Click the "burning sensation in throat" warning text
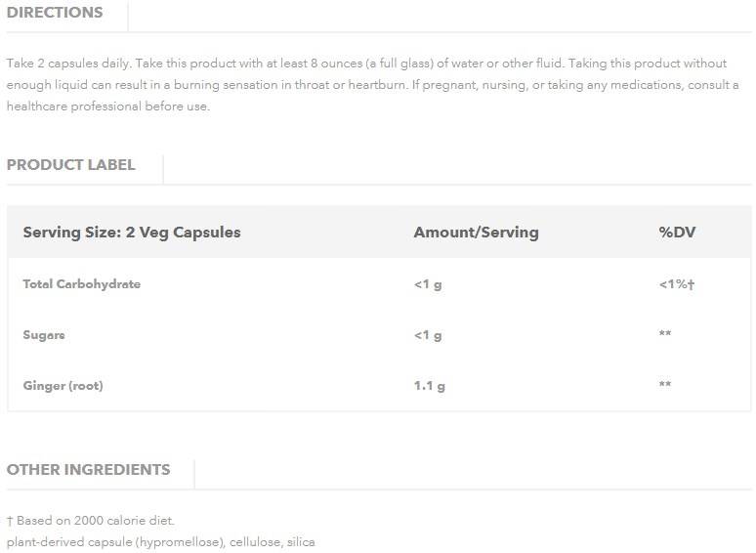 point(296,85)
